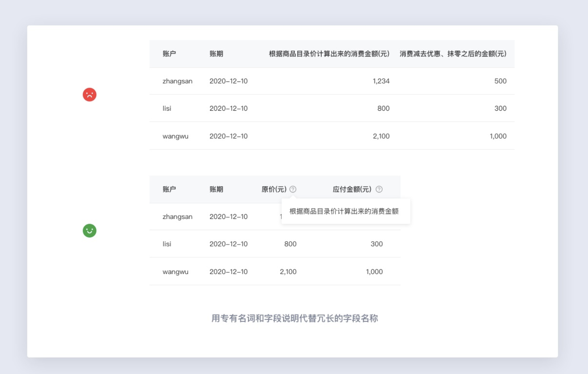
Task: Click the long 根据商品目录价计算出来的消费金额(元) column header
Action: click(x=329, y=54)
